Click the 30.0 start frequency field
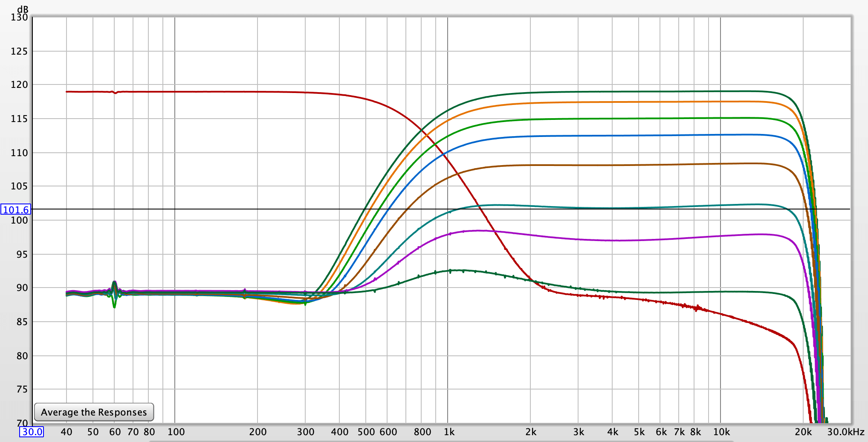Screen dimensions: 868x442 coord(32,432)
